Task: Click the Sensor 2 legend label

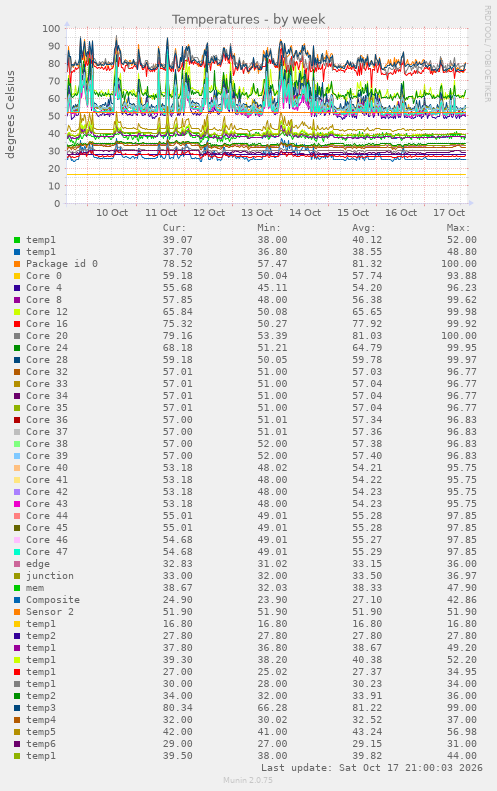Action: (50, 612)
